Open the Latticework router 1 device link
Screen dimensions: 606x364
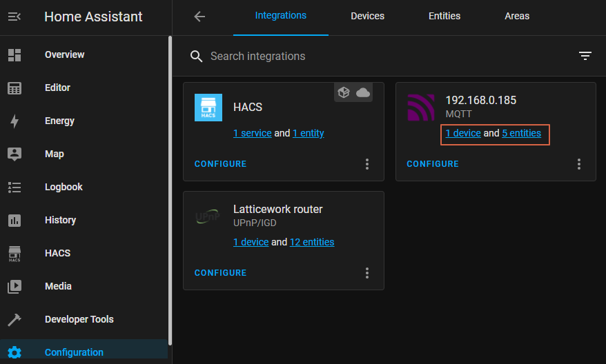251,242
